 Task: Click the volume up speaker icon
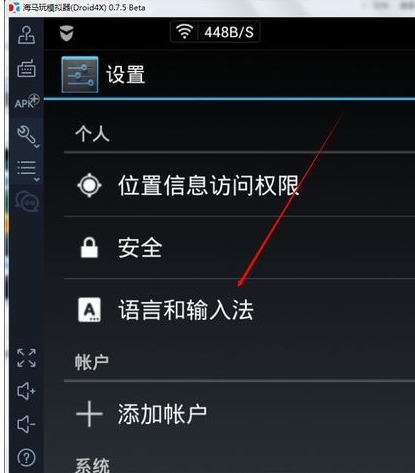[x=26, y=391]
